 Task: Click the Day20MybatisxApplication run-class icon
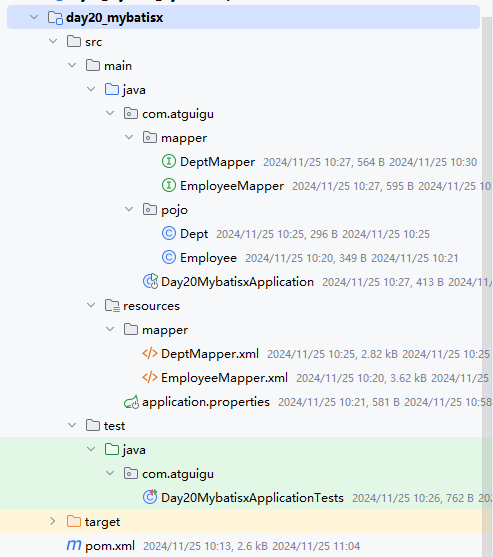coord(150,281)
